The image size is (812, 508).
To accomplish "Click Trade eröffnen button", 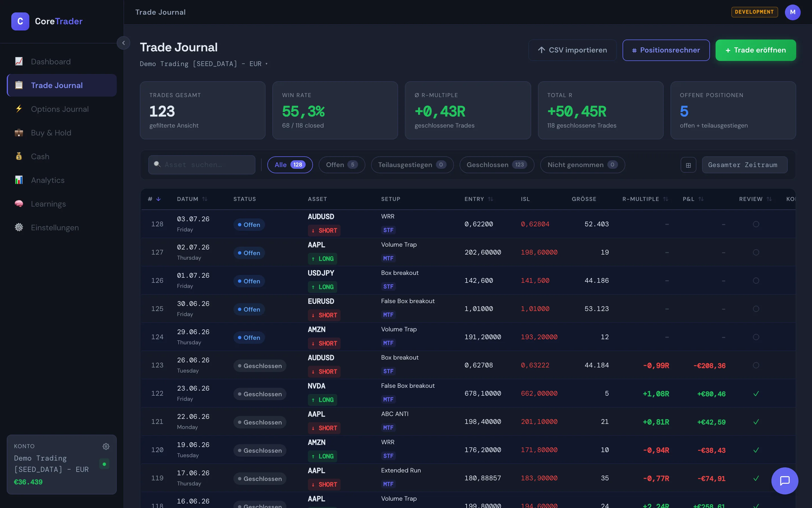I will 756,50.
